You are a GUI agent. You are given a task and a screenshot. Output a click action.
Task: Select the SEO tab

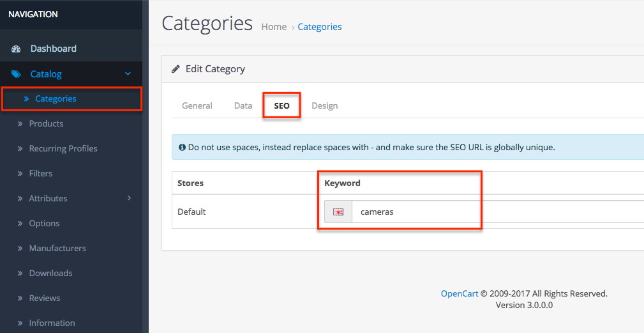tap(281, 105)
